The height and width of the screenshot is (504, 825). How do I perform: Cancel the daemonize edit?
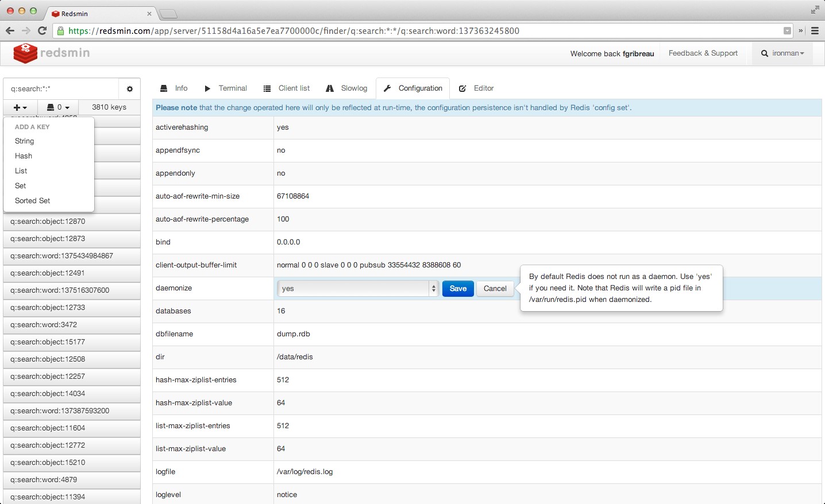[x=495, y=289]
